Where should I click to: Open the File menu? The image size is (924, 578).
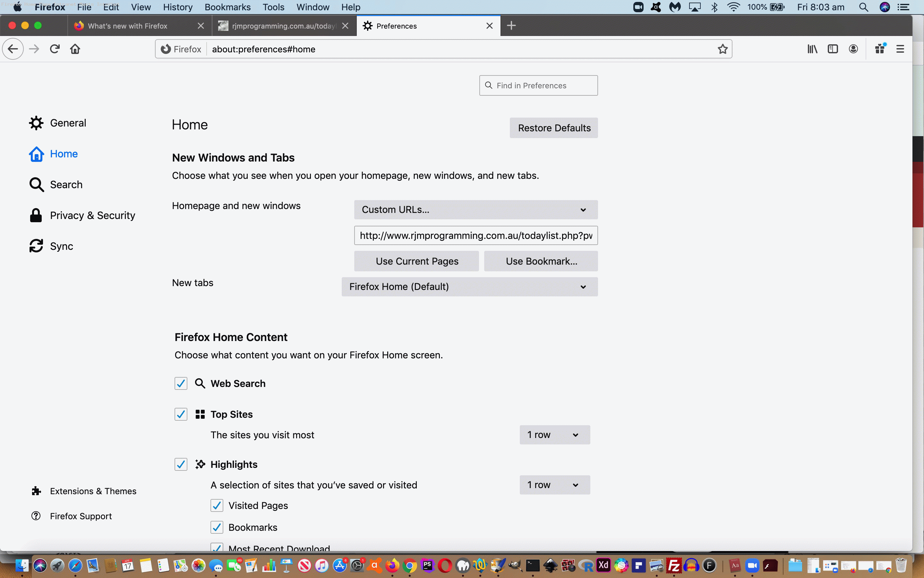(84, 7)
